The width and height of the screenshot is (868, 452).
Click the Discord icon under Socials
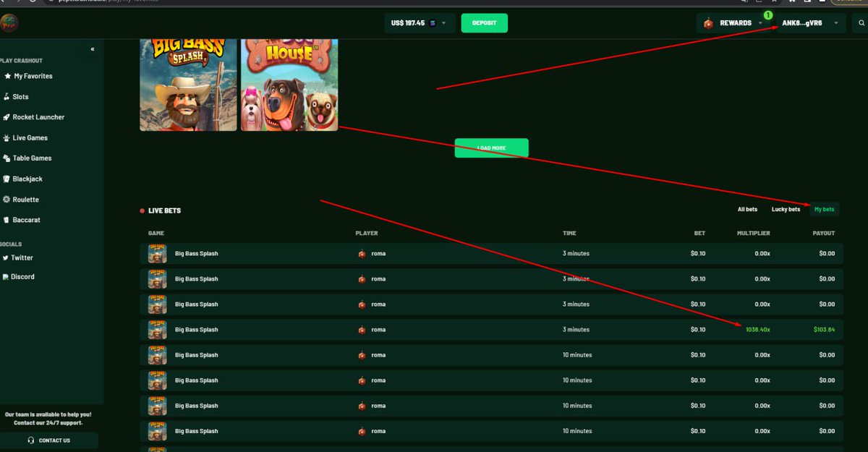(6, 276)
